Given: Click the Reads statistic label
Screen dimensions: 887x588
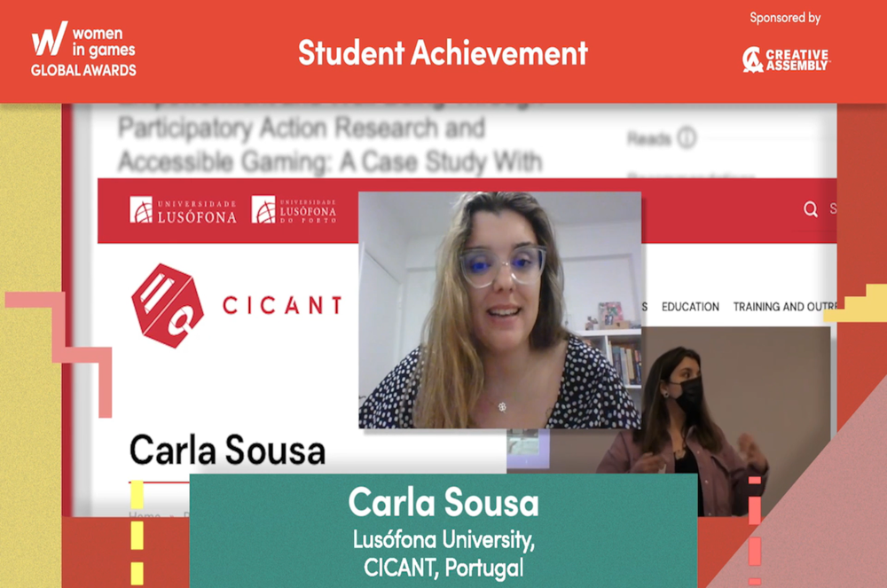Looking at the screenshot, I should tap(648, 139).
